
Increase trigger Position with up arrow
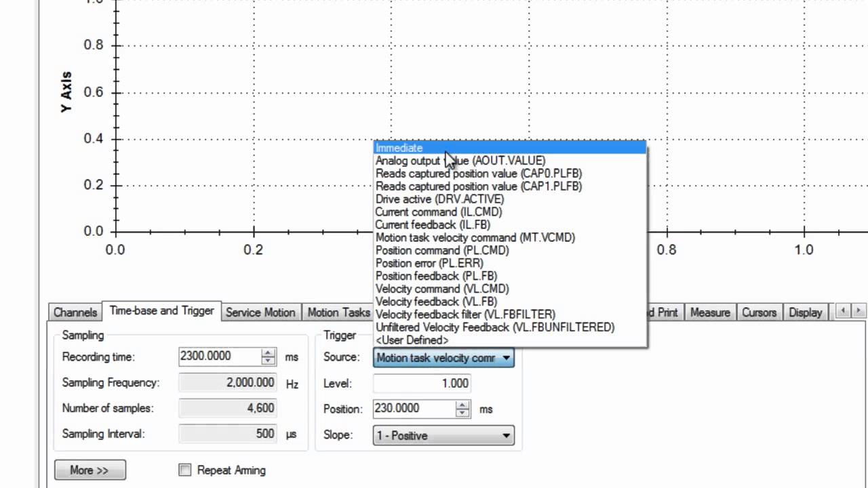462,405
